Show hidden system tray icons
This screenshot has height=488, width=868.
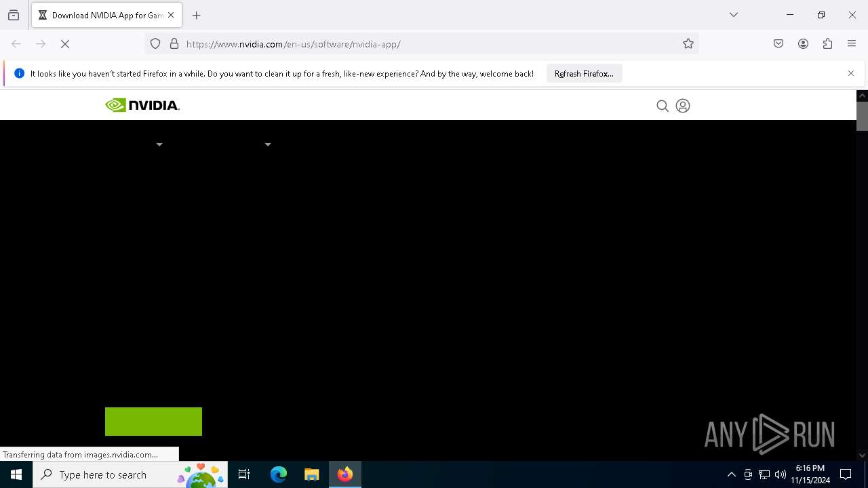point(731,474)
